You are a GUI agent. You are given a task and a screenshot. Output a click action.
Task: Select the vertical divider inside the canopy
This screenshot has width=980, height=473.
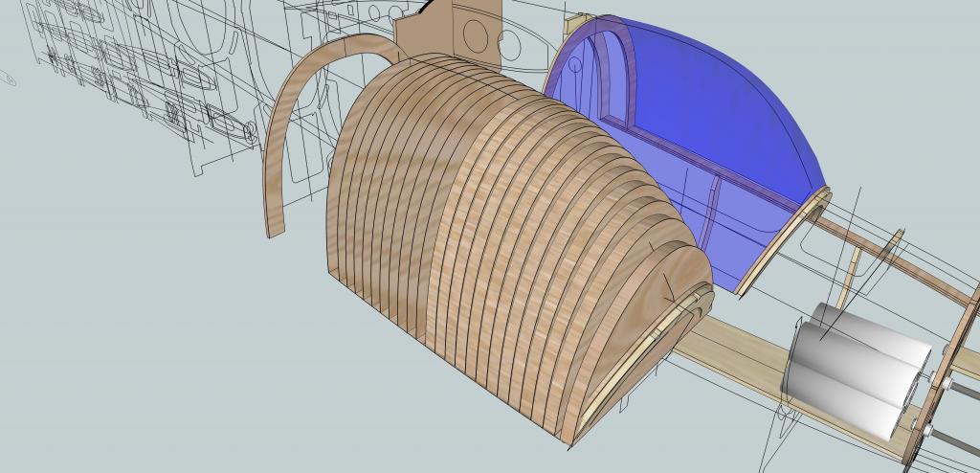click(713, 206)
